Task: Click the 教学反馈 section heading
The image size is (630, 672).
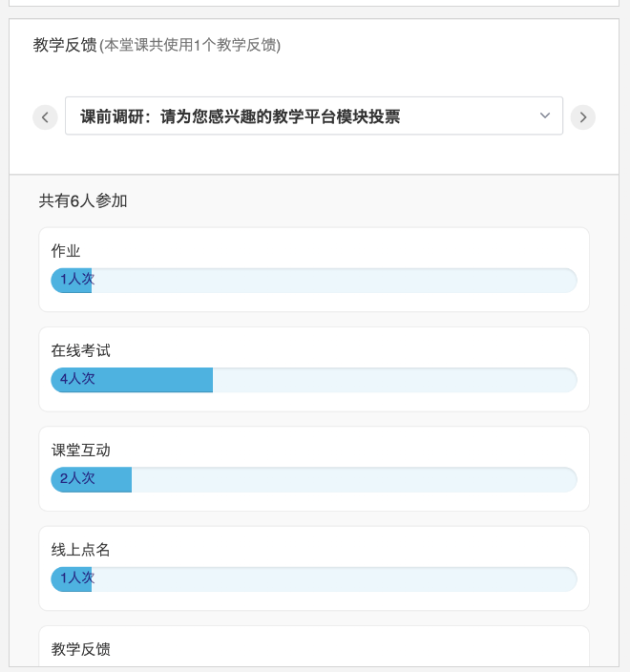Action: pos(65,45)
